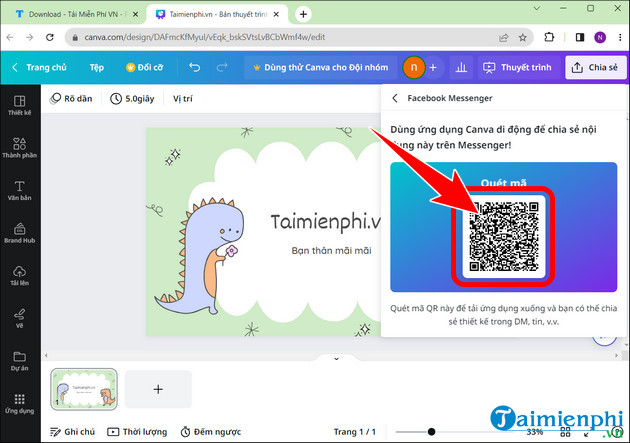Open the browser extensions puzzle icon

[x=549, y=37]
